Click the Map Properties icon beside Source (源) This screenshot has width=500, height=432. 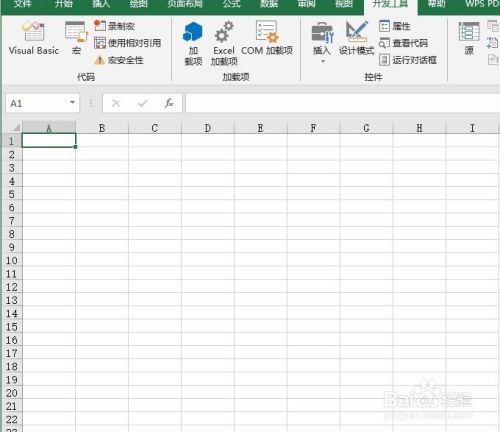click(x=493, y=26)
